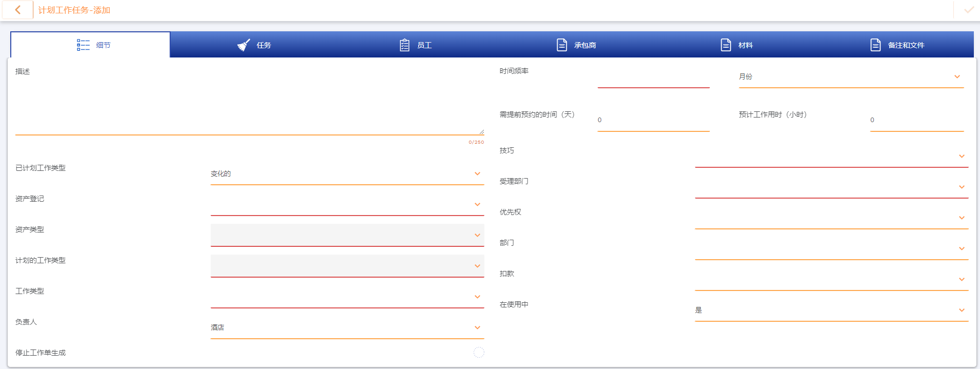980x369 pixels.
Task: Expand the 扣款 dropdown
Action: [831, 280]
